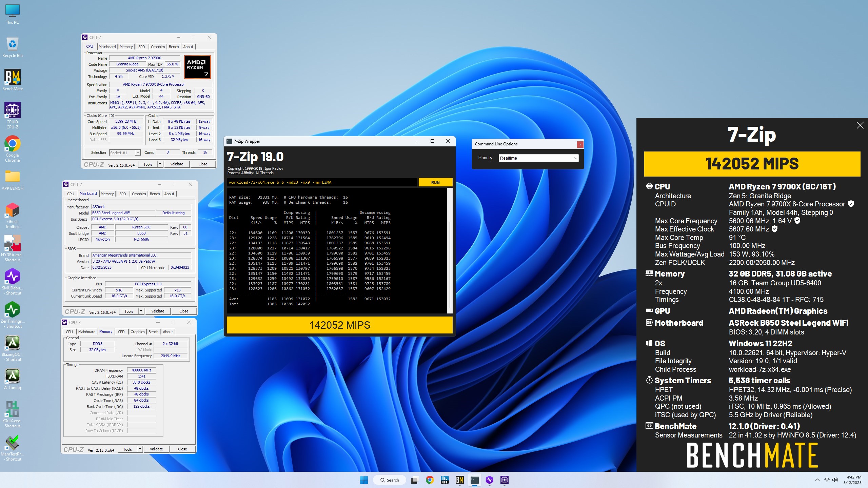This screenshot has width=868, height=488.
Task: Click the BIOS Version 3.20 AGESA field
Action: [141, 261]
